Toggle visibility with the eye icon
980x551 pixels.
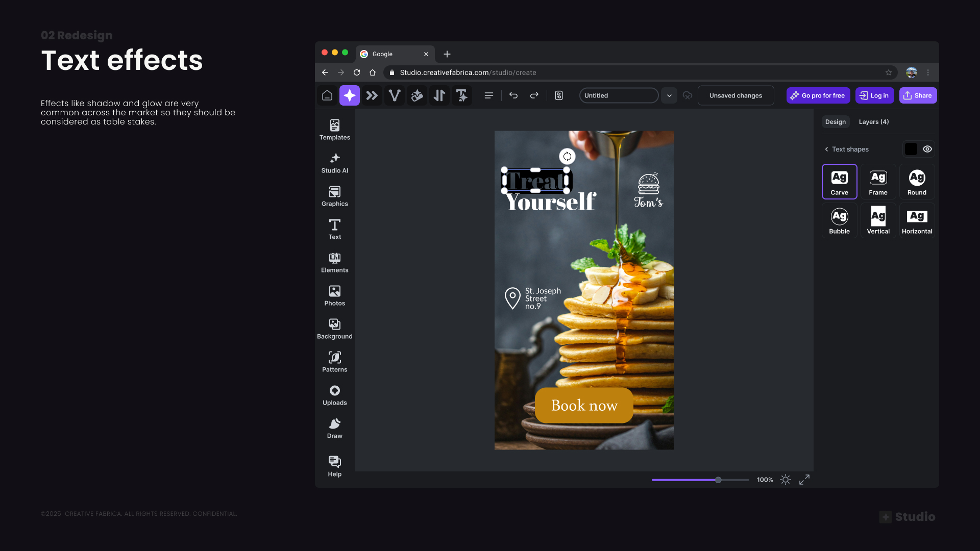[927, 149]
